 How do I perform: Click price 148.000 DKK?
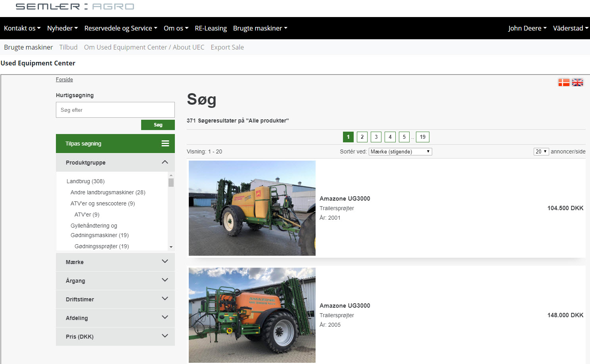pos(565,315)
